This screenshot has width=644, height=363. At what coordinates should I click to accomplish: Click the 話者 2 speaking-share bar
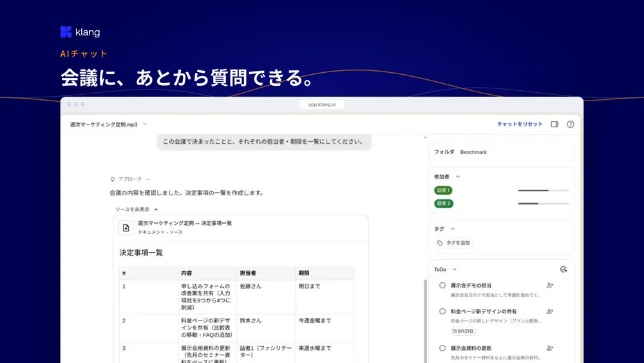point(544,204)
